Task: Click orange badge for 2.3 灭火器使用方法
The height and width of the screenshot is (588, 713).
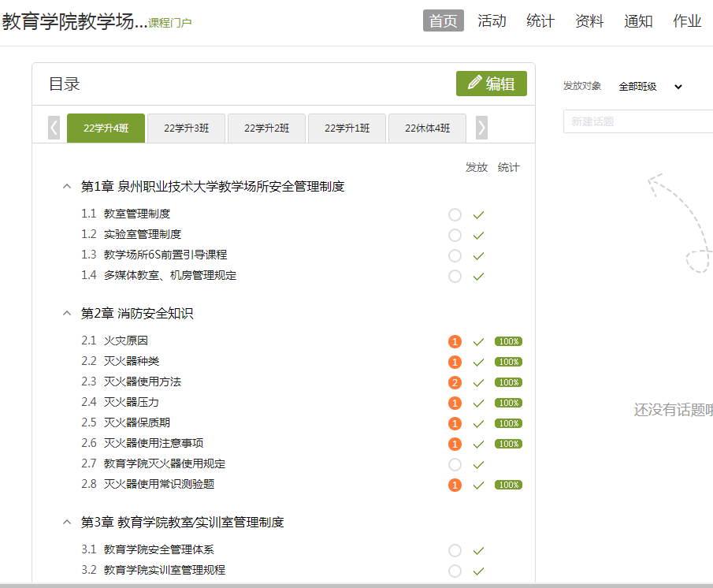Action: [x=455, y=382]
